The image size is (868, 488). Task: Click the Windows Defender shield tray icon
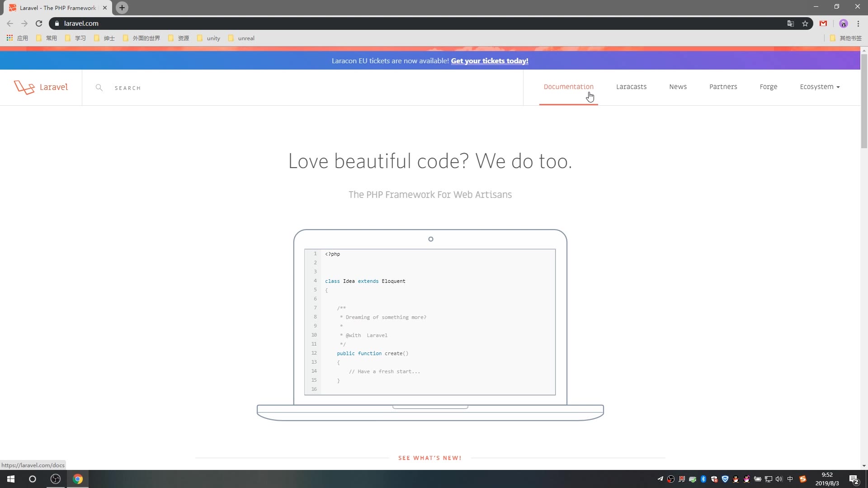[x=714, y=479]
